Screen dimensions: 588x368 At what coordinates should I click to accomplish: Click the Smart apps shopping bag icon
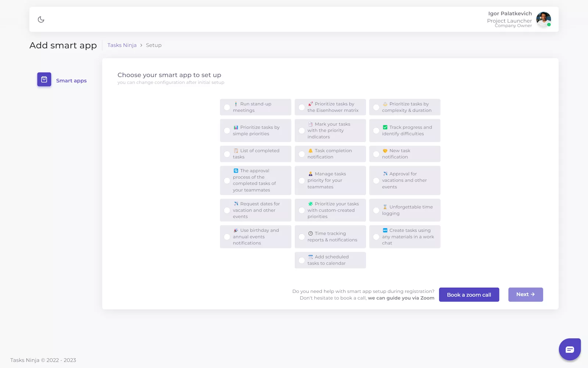pos(44,79)
